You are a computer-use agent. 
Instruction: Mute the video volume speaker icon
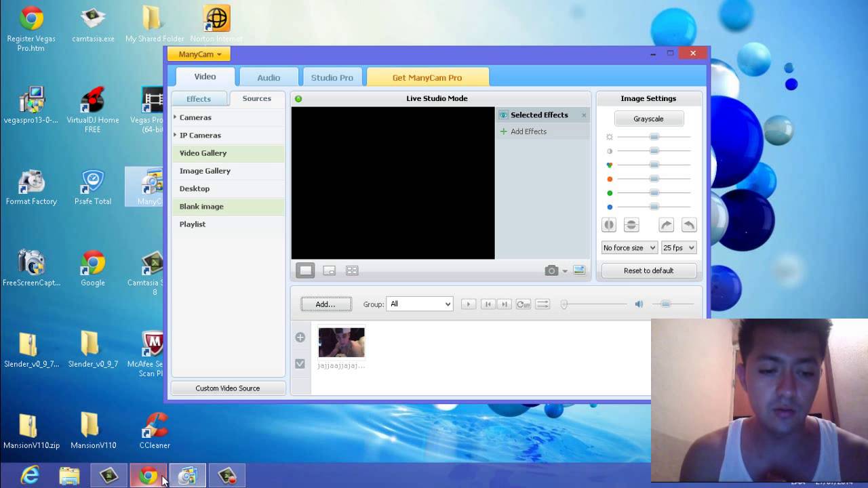tap(639, 304)
